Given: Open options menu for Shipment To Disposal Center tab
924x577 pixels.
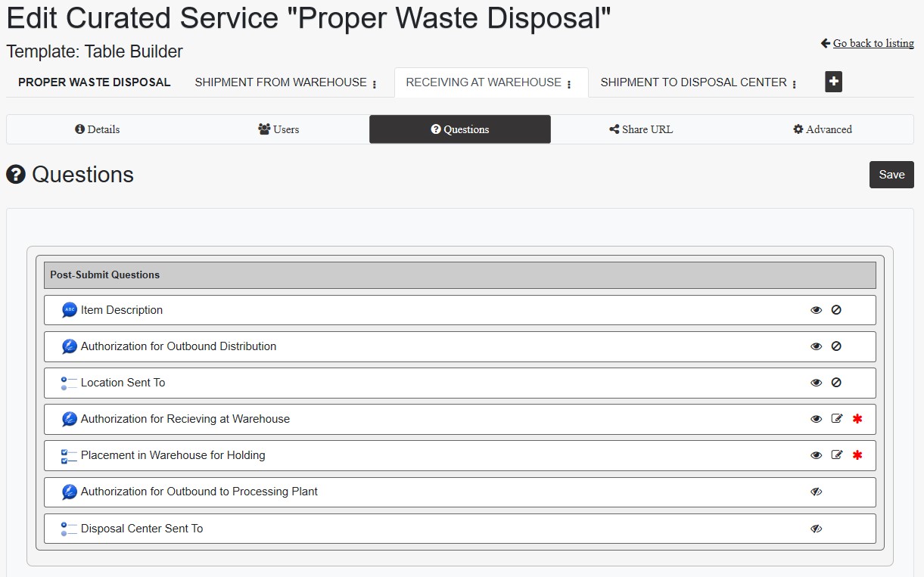Looking at the screenshot, I should [794, 84].
